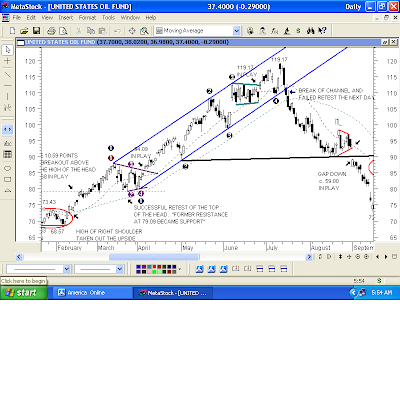
Task: Click the person figure advisor icon
Action: click(262, 31)
